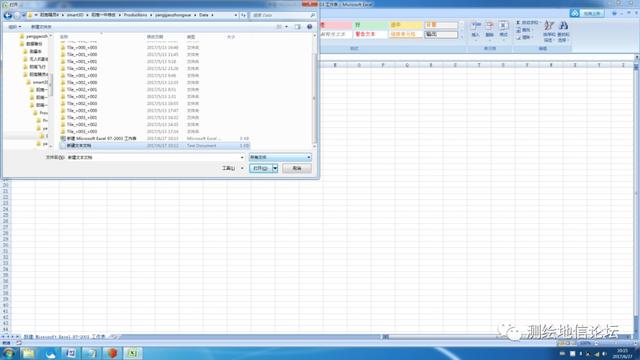Expand the address bar history dropdown arrow
The image size is (640, 360).
pos(236,15)
